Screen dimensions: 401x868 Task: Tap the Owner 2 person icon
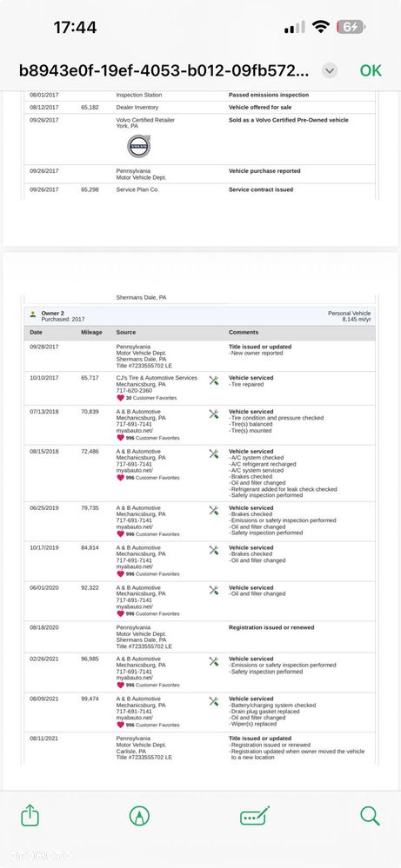pyautogui.click(x=33, y=314)
